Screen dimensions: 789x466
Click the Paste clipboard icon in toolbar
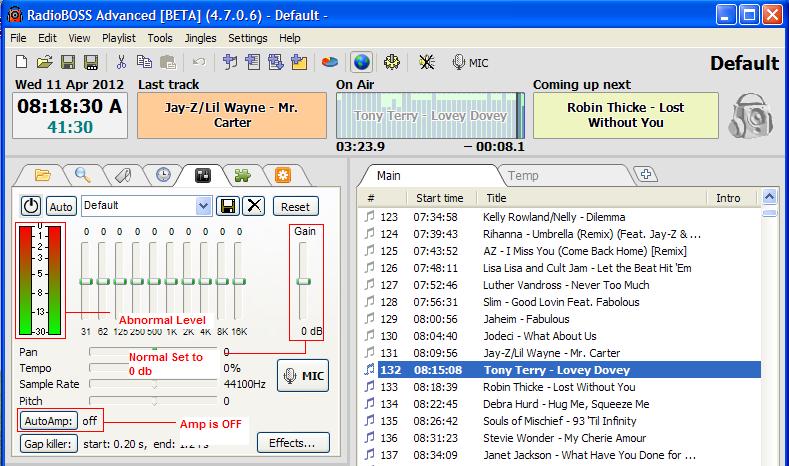pyautogui.click(x=168, y=62)
